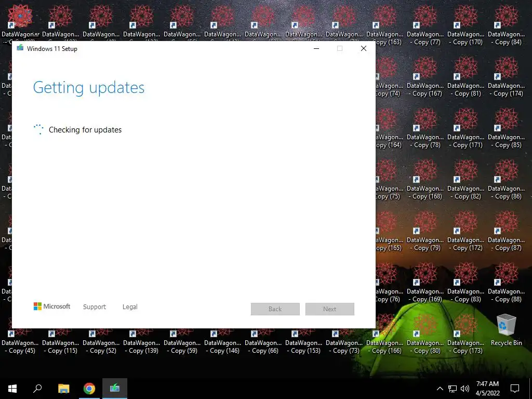Image resolution: width=532 pixels, height=399 pixels.
Task: Select DataWagon Copy (153) shortcut
Action: (x=303, y=341)
